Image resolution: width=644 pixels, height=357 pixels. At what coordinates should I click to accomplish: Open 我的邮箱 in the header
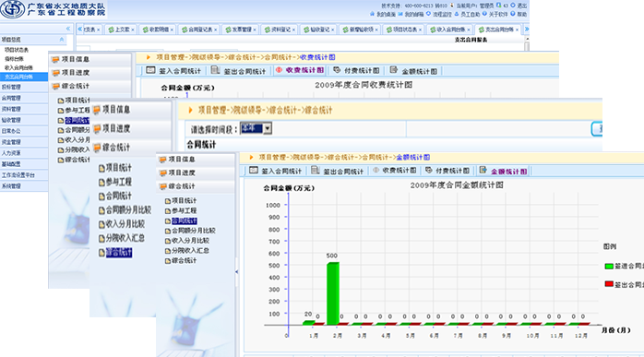[414, 14]
